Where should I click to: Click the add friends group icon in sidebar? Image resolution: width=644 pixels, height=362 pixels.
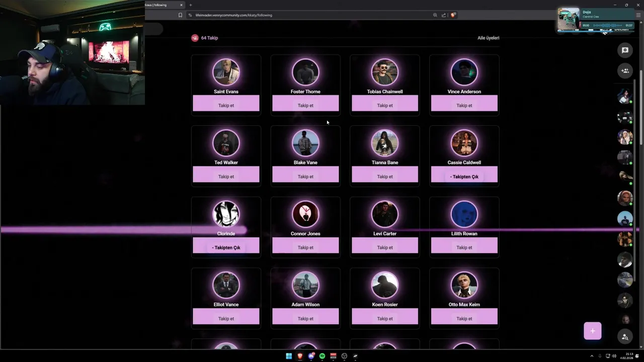(x=625, y=71)
